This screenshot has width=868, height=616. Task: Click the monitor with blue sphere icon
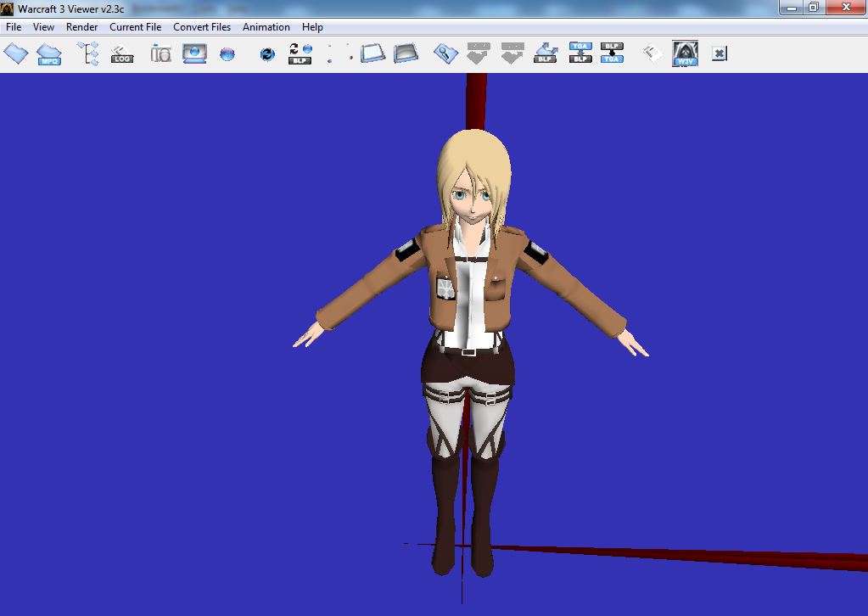[x=194, y=53]
